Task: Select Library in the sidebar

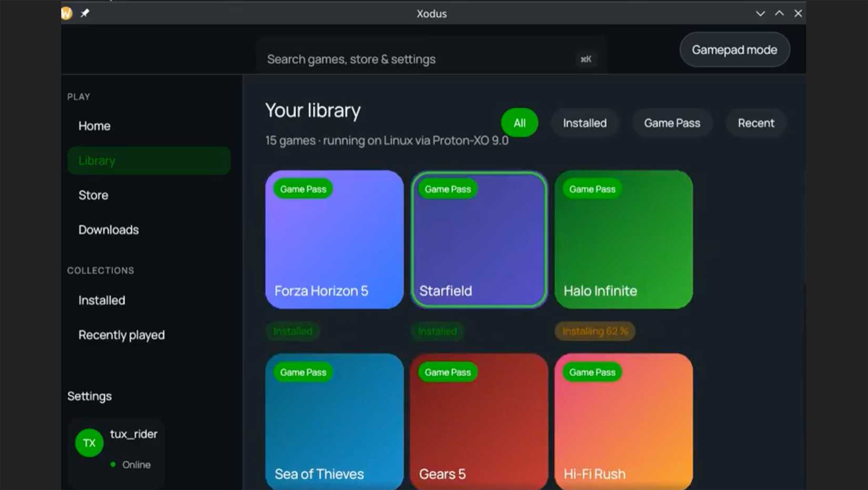Action: coord(149,161)
